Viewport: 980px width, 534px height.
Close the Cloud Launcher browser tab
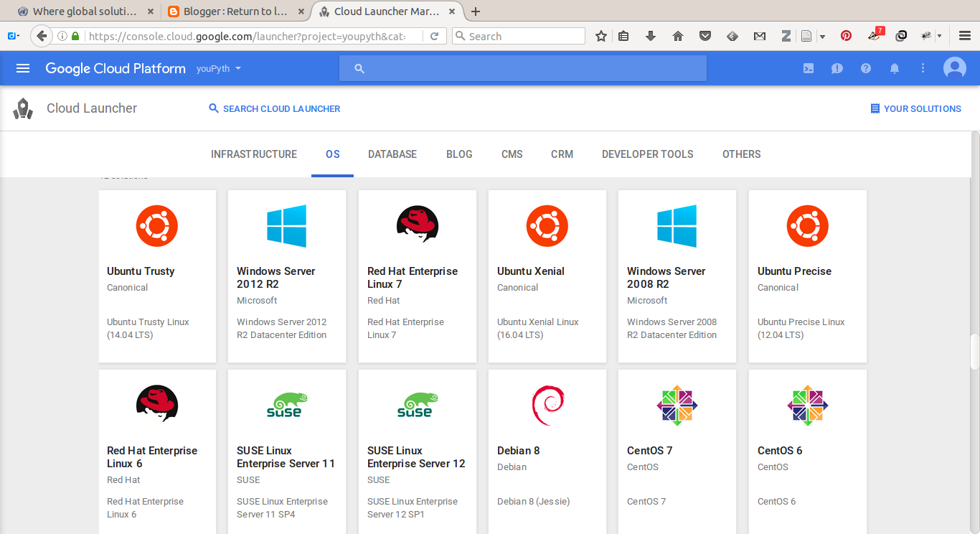coord(451,11)
